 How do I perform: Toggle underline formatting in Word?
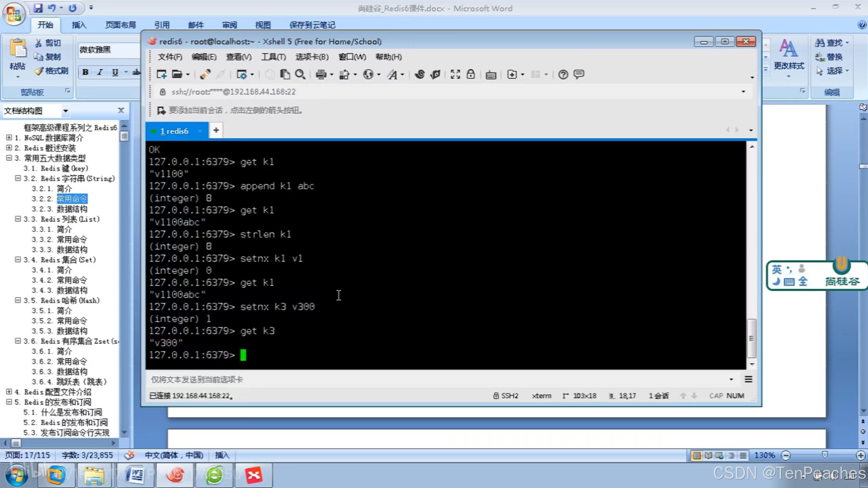(115, 72)
